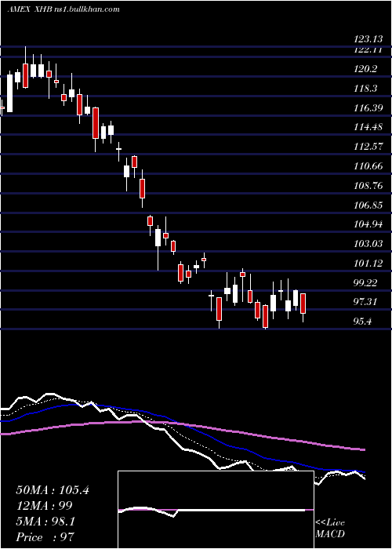Click the 103.03 price label
The height and width of the screenshot is (549, 392).
point(367,244)
